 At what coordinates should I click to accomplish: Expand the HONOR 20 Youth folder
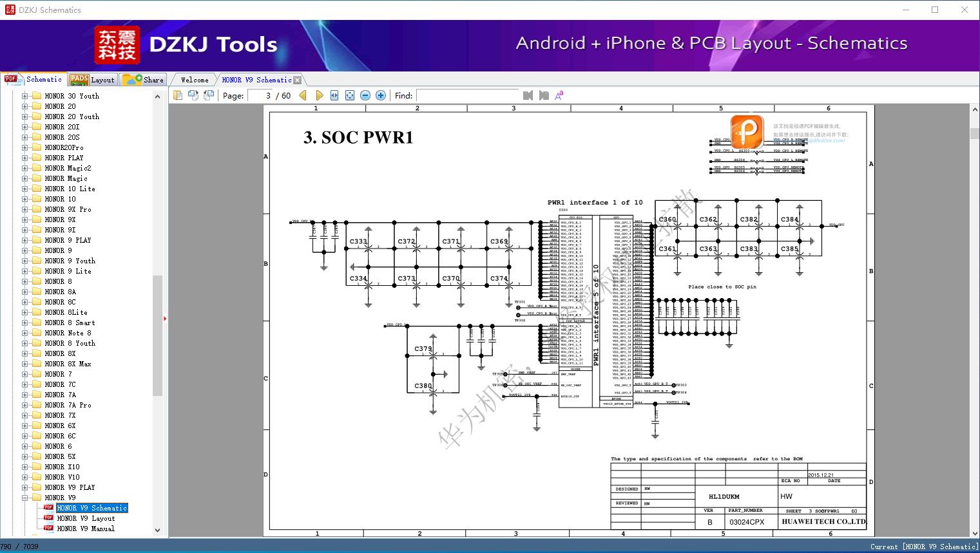pyautogui.click(x=24, y=117)
